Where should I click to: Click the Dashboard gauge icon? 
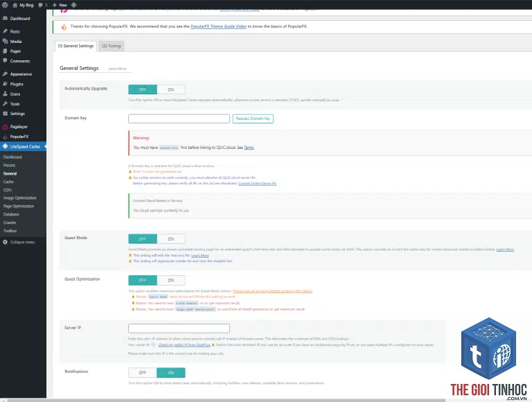click(x=5, y=18)
